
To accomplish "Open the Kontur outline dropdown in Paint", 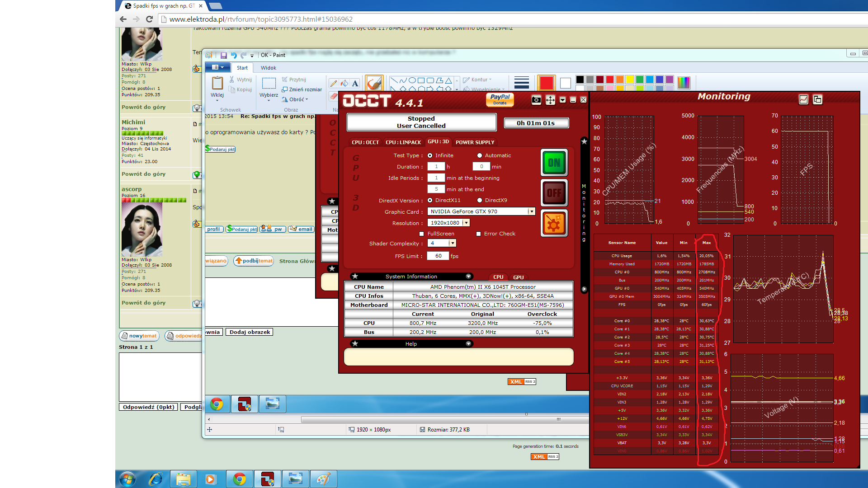I will (477, 80).
